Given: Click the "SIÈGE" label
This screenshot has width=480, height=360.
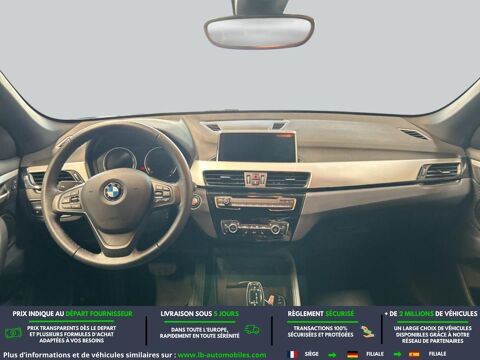Looking at the screenshot, I should pyautogui.click(x=312, y=354).
